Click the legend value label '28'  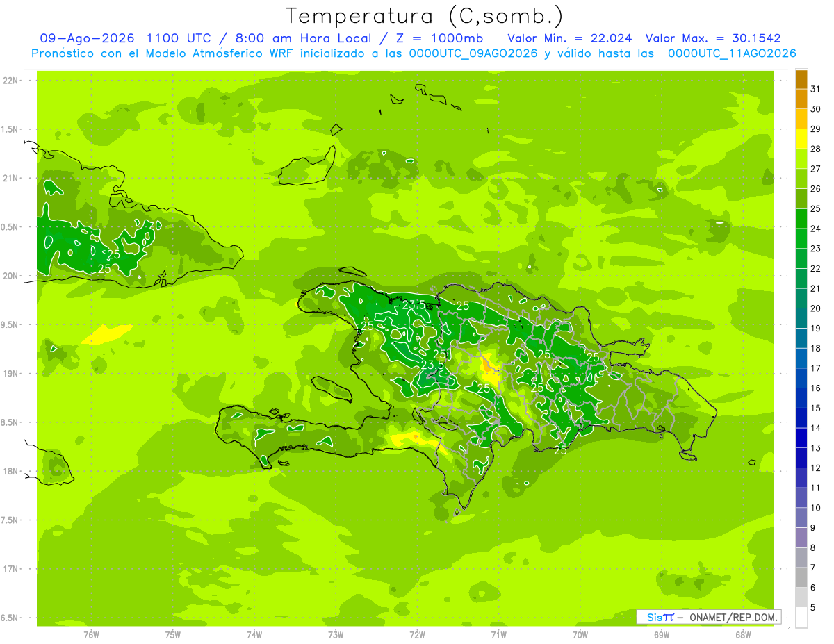click(x=815, y=149)
